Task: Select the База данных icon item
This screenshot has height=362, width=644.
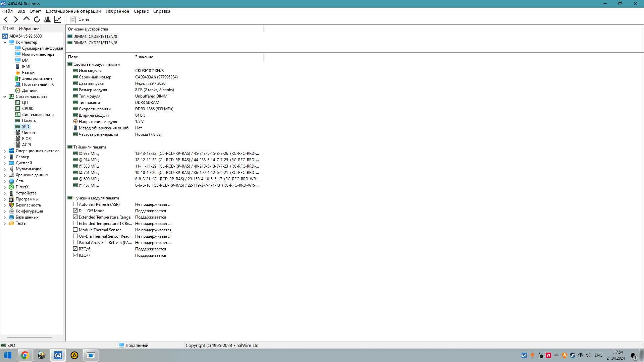Action: [11, 217]
